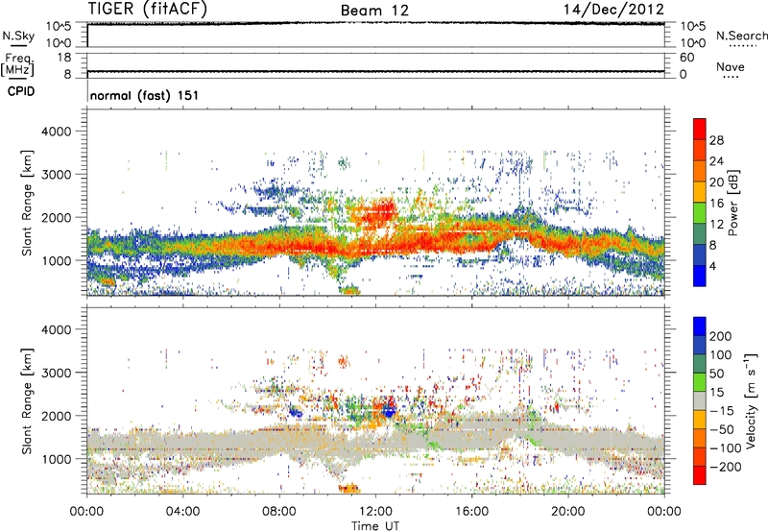The image size is (768, 532).
Task: Click the '-100' label on Velocity colorbar
Action: [726, 448]
